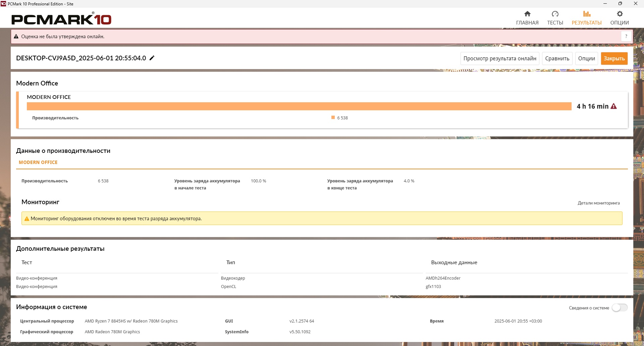
Task: Click the result name DESKTOP-CVJ9A5D_2025-06-01 20:55:04.0
Action: [81, 58]
